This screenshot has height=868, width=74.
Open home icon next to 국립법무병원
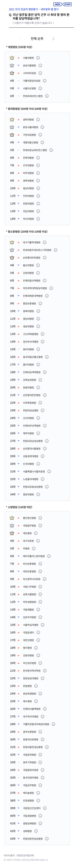pos(40,525)
